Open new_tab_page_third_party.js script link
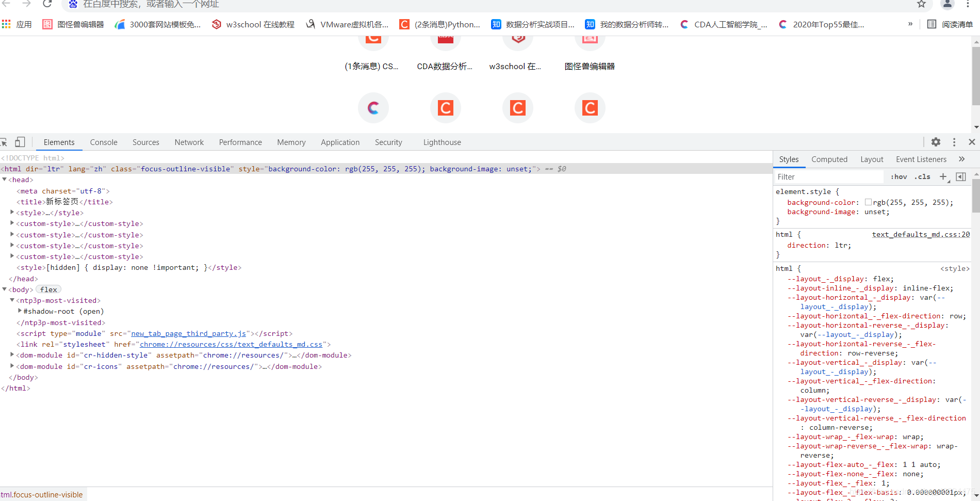980x501 pixels. [x=188, y=334]
